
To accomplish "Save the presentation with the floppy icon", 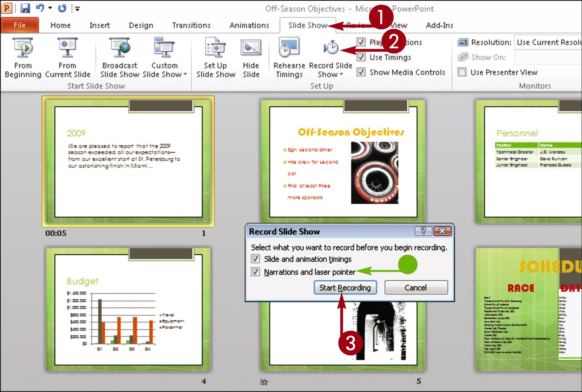I will (x=25, y=8).
